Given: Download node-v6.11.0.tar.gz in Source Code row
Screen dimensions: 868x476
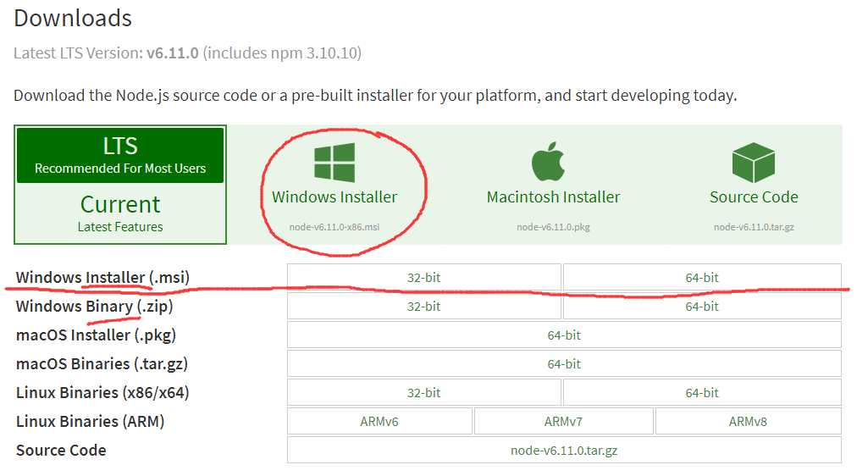Looking at the screenshot, I should tap(564, 450).
